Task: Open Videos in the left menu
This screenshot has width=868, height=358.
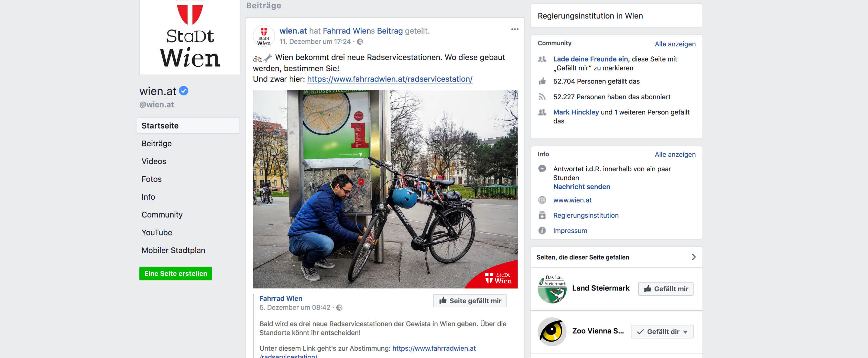Action: (x=154, y=161)
